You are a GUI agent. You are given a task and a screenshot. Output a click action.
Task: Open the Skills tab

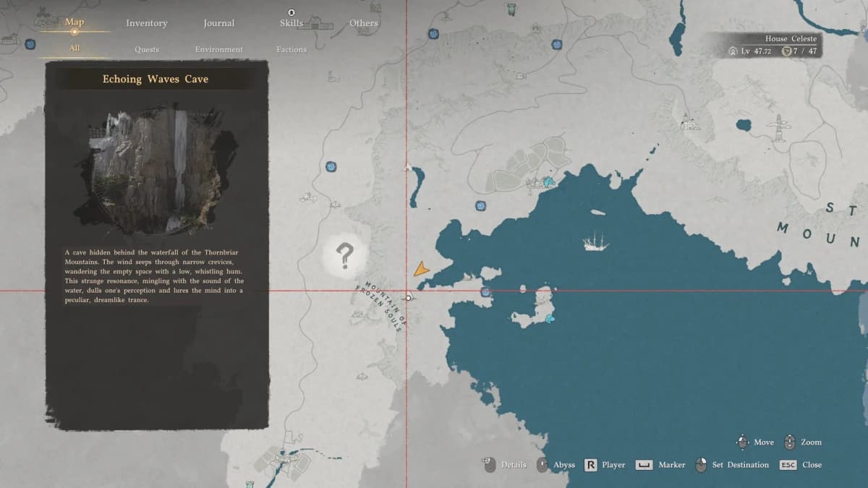coord(292,22)
